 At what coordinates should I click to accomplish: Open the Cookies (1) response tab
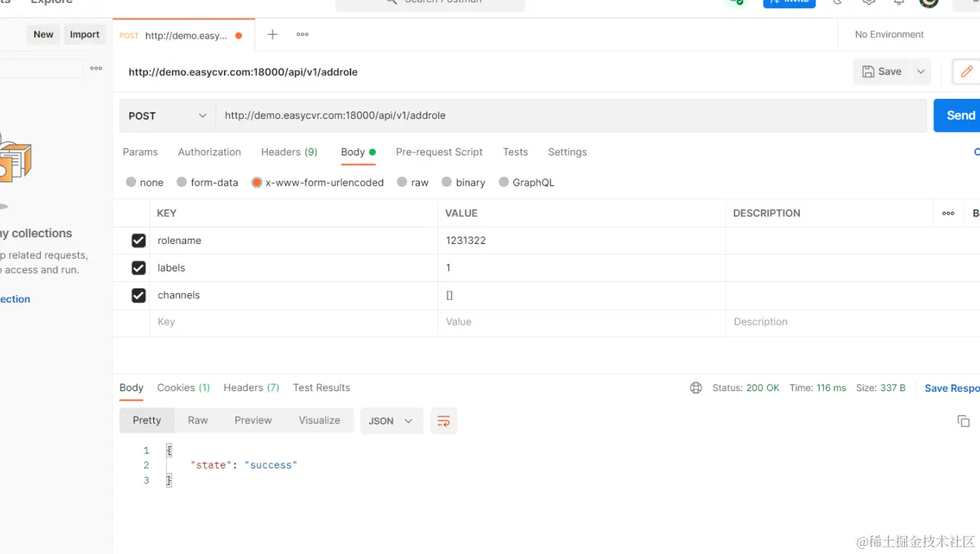coord(183,387)
